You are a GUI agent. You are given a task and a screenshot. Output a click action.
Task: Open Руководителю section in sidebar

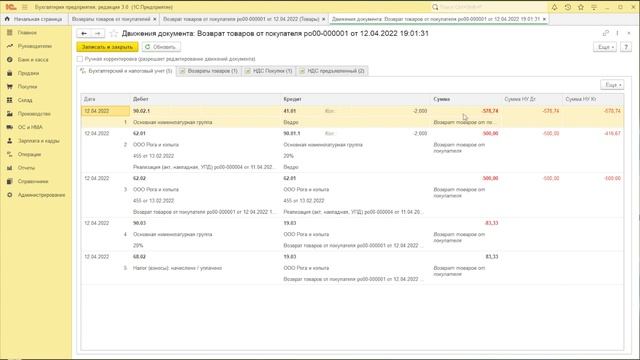click(34, 46)
